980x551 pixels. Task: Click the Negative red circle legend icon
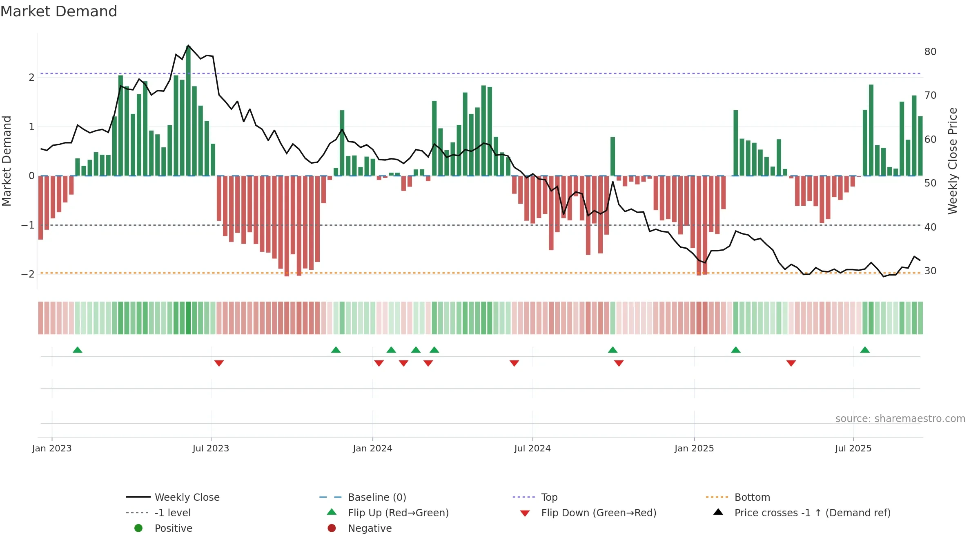(332, 528)
